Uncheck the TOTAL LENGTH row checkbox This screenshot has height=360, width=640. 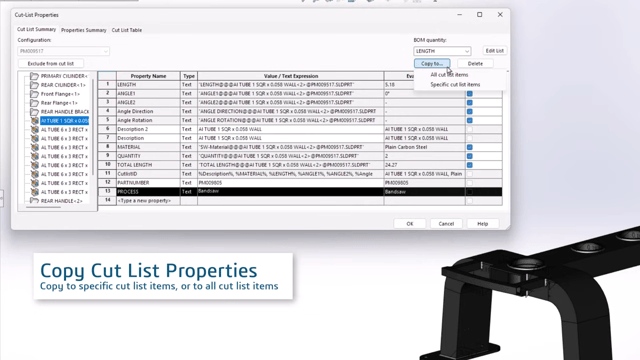470,165
